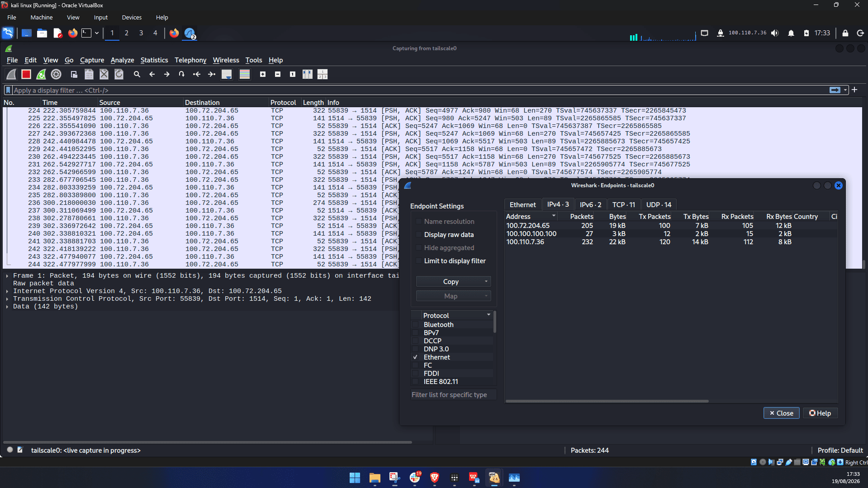Reload the capture file icon

tap(119, 74)
